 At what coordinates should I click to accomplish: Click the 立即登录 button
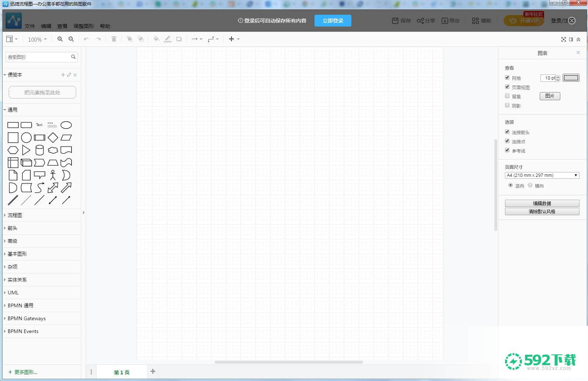333,21
